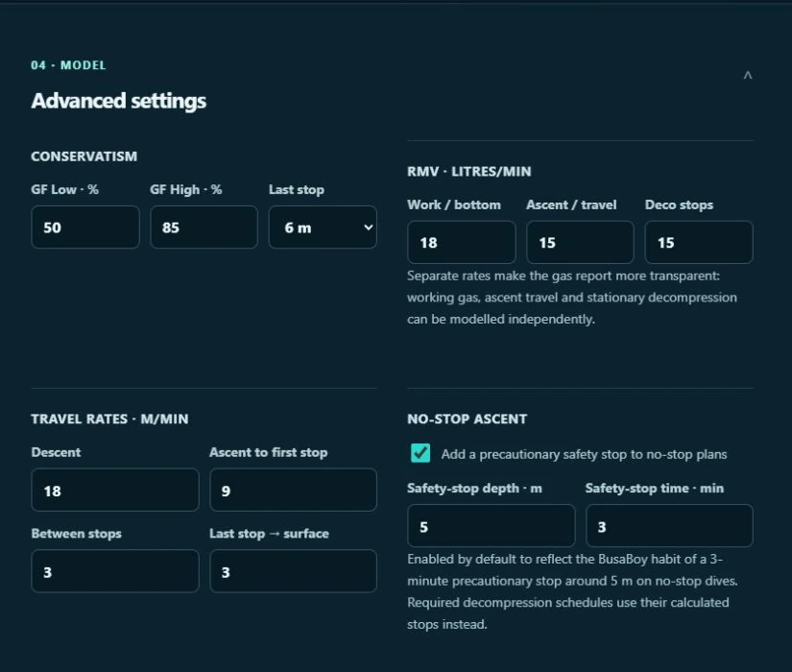The image size is (792, 672).
Task: Click the 'Separate rates make the gas report' description
Action: tap(572, 298)
